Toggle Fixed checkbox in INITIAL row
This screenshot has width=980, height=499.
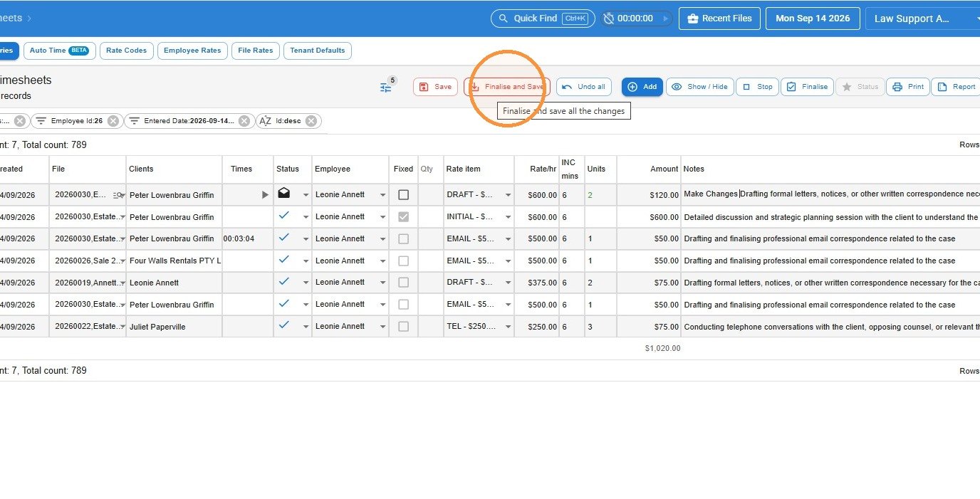(403, 216)
